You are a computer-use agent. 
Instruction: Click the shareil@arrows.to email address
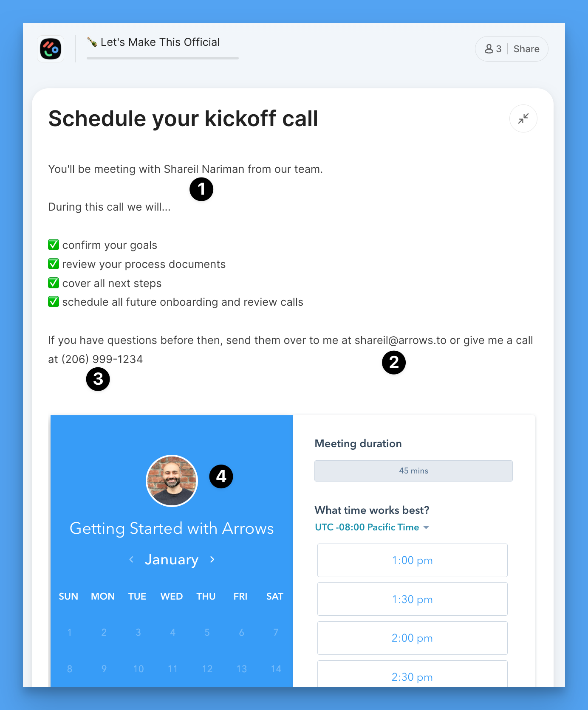[x=400, y=341]
